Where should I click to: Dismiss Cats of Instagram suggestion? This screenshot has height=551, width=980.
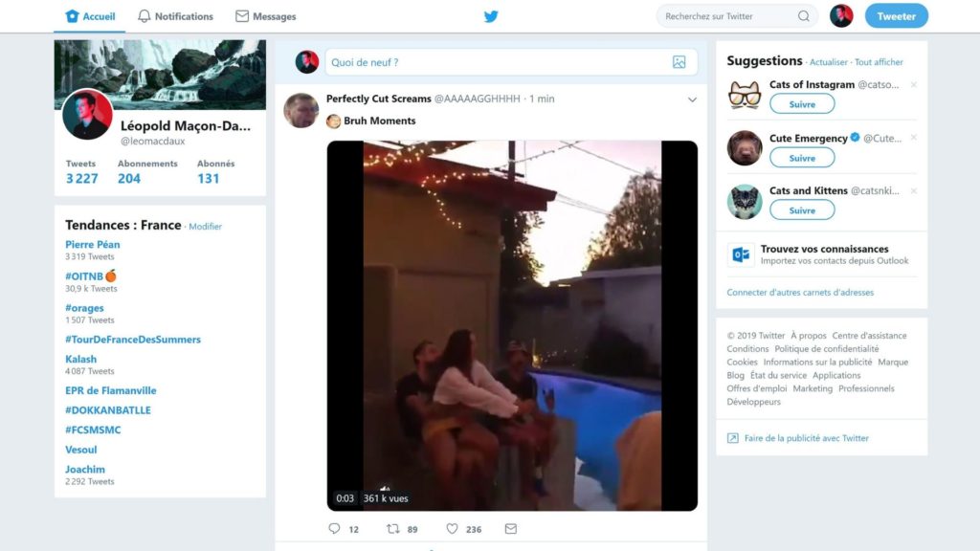coord(914,84)
